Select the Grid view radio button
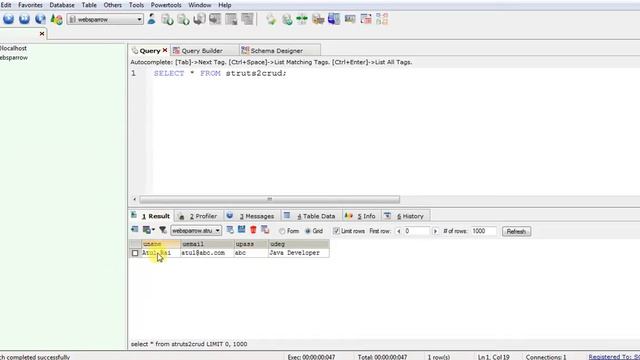Viewport: 640px width, 360px height. (x=308, y=231)
